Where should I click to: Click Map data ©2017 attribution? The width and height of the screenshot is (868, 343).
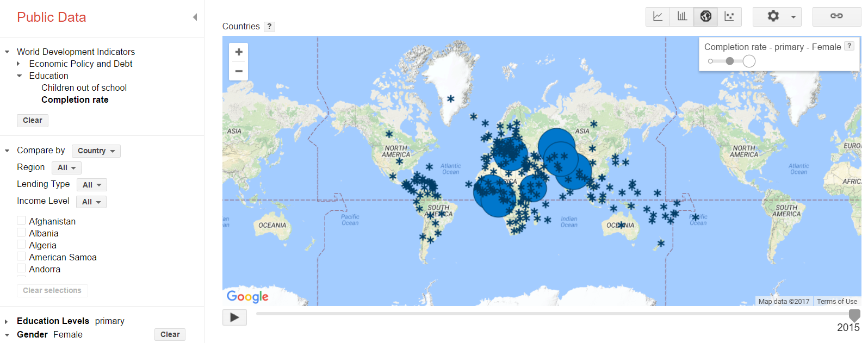(x=784, y=301)
